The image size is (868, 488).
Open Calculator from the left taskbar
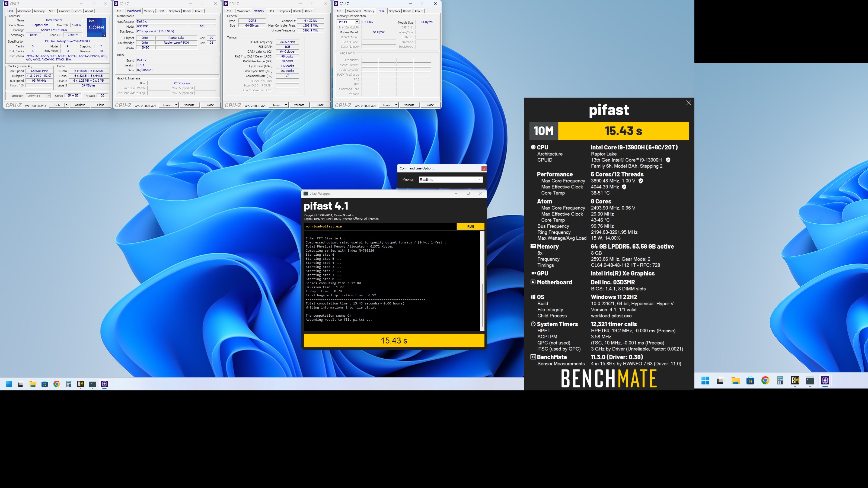(68, 384)
